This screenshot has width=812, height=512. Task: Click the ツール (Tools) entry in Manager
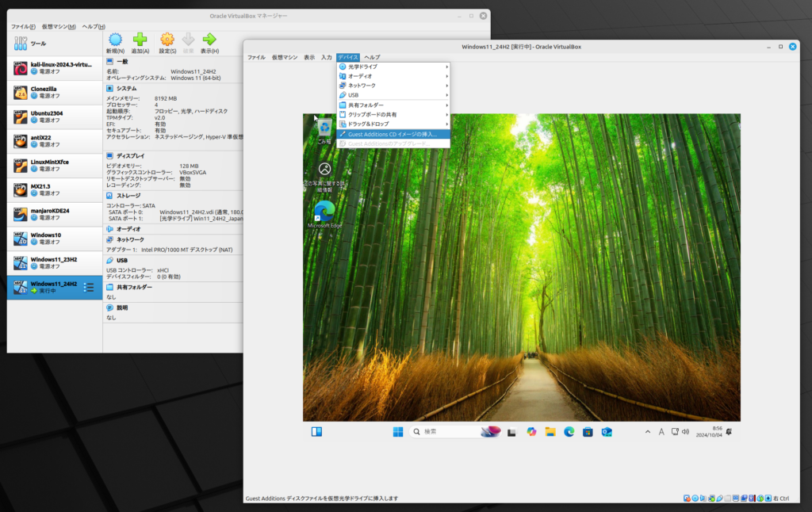36,44
